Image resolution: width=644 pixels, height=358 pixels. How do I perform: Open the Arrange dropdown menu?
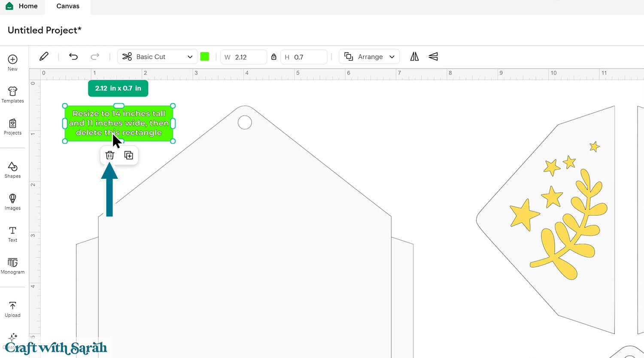click(369, 57)
